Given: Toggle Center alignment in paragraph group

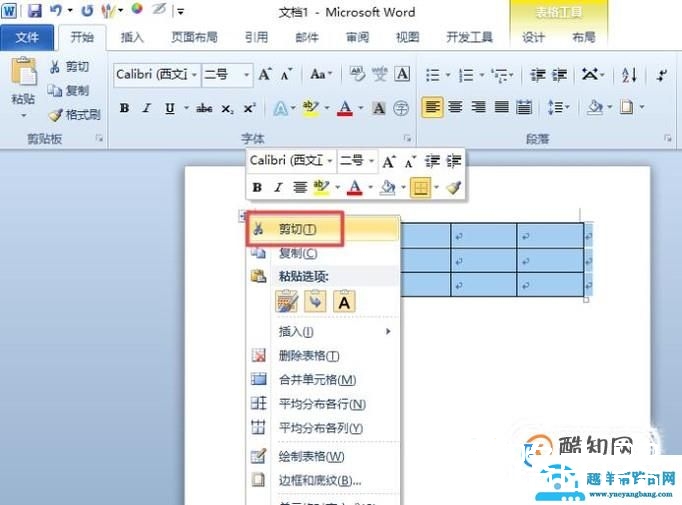Looking at the screenshot, I should (455, 107).
